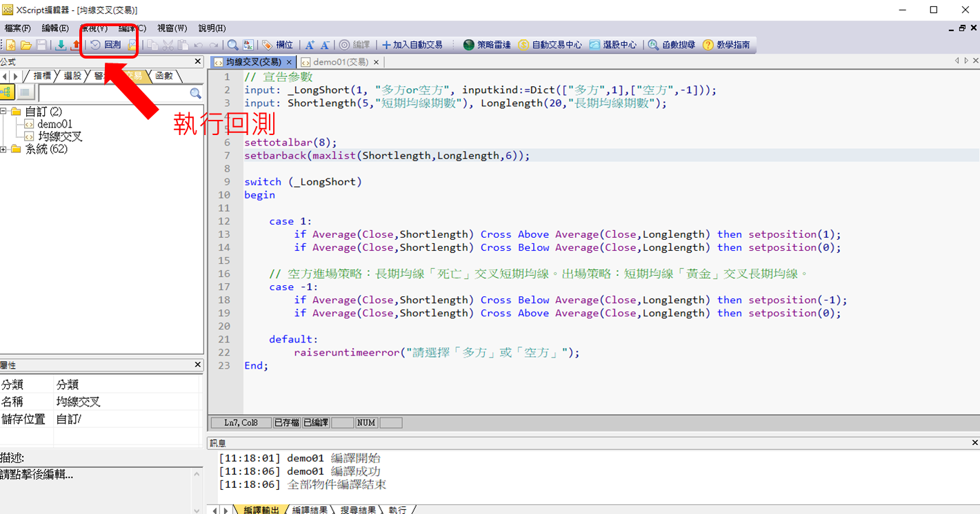Open a script using the folder icon
This screenshot has height=514, width=980.
click(x=26, y=45)
